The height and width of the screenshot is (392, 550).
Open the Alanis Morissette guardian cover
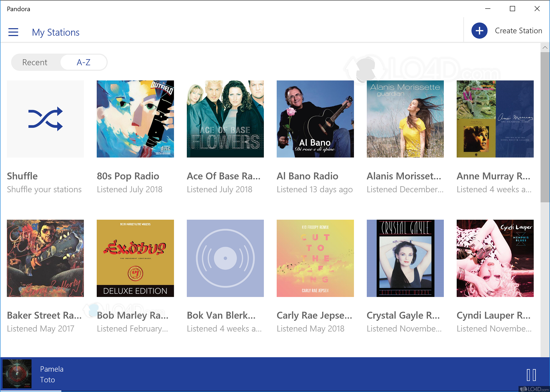pos(405,119)
